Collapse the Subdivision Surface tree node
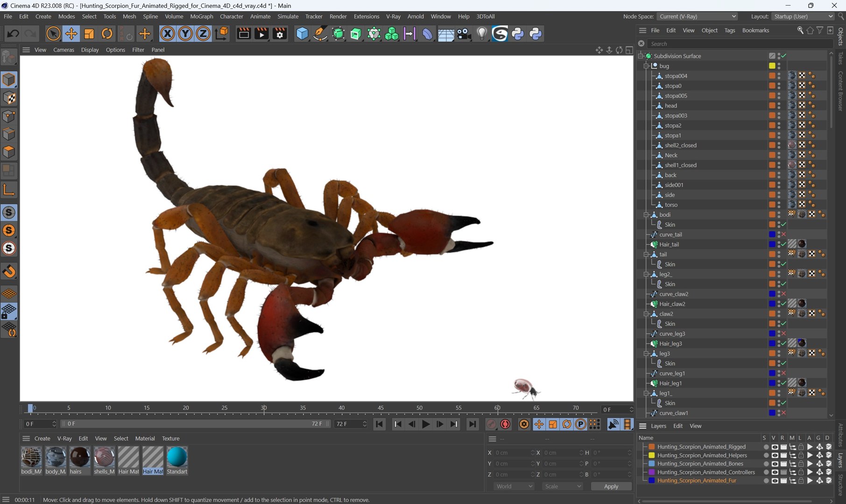 tap(641, 56)
